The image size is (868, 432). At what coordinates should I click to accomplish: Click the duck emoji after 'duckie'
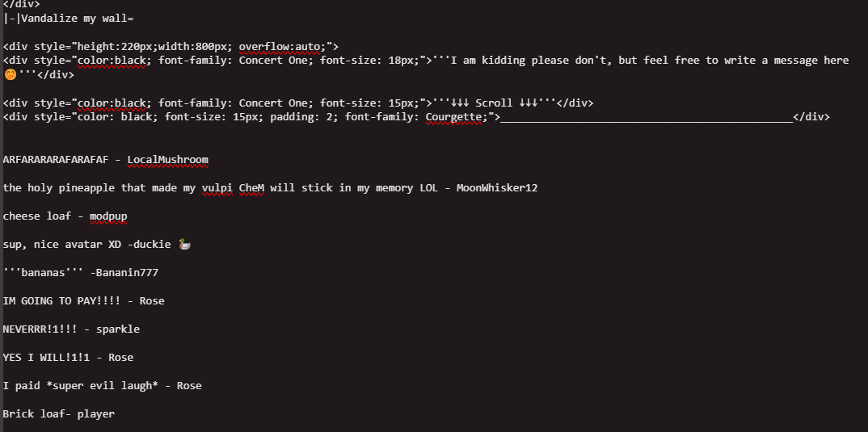point(184,244)
